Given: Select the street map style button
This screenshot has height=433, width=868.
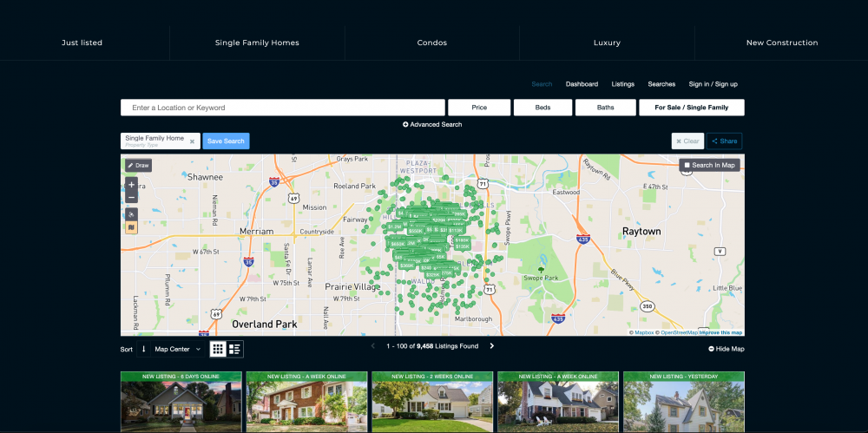Looking at the screenshot, I should (x=131, y=227).
